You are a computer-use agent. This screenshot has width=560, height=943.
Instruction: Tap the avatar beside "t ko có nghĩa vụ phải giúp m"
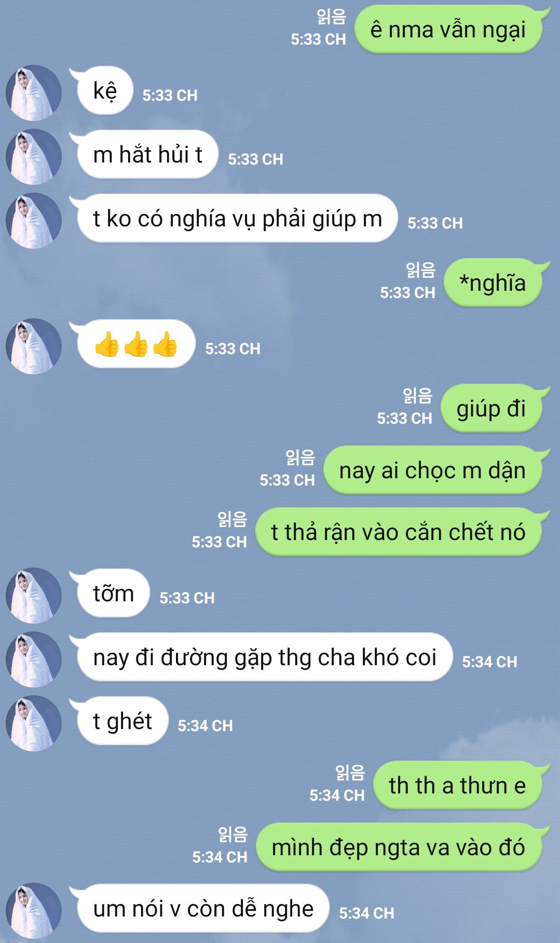pos(34,221)
